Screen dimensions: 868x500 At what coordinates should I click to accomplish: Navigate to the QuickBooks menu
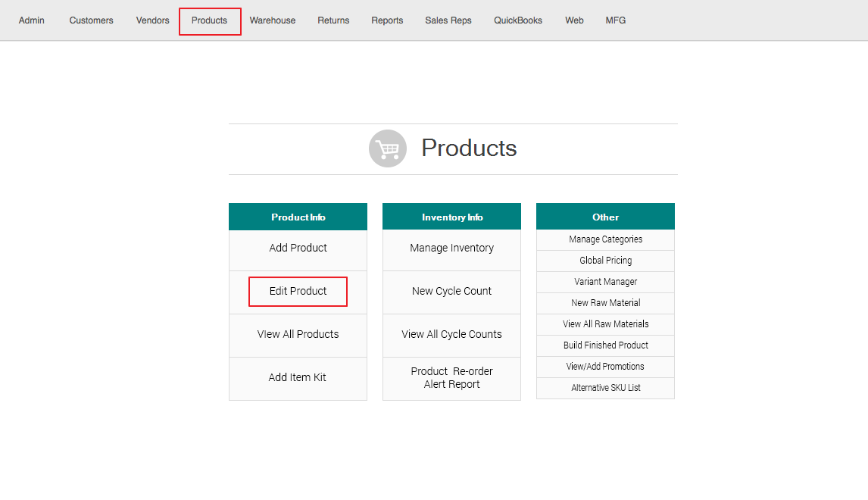[518, 20]
